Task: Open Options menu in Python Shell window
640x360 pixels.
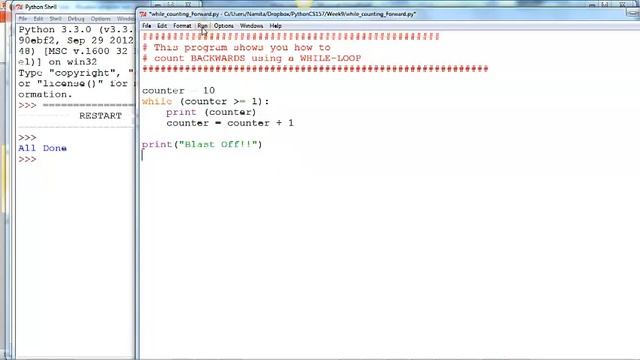Action: coord(100,19)
